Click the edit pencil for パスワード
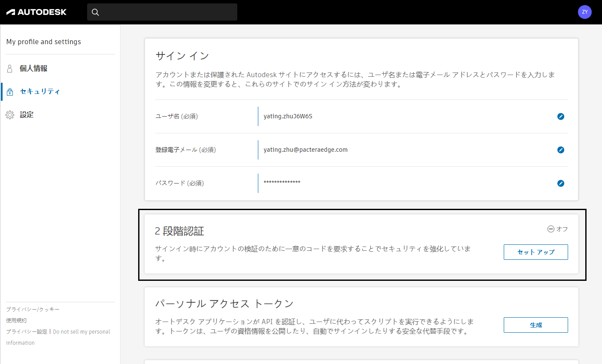The width and height of the screenshot is (602, 364). coord(560,183)
